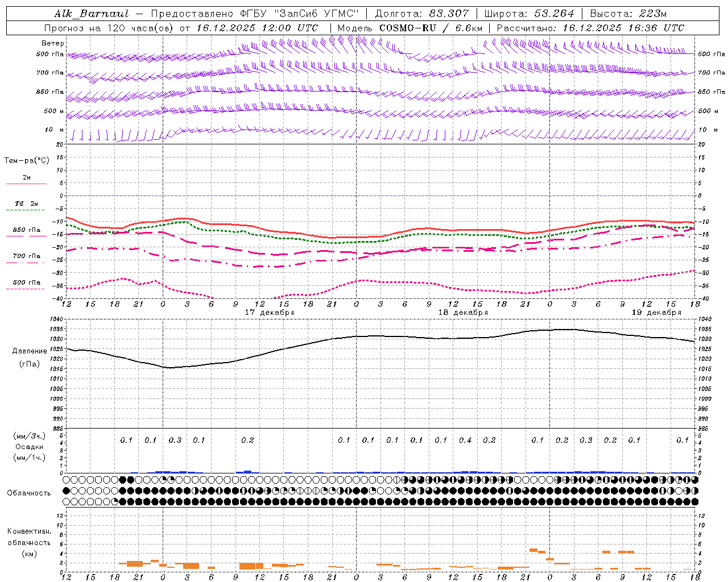Click the 'Давление' pressure panel label
The image size is (728, 582).
30,351
